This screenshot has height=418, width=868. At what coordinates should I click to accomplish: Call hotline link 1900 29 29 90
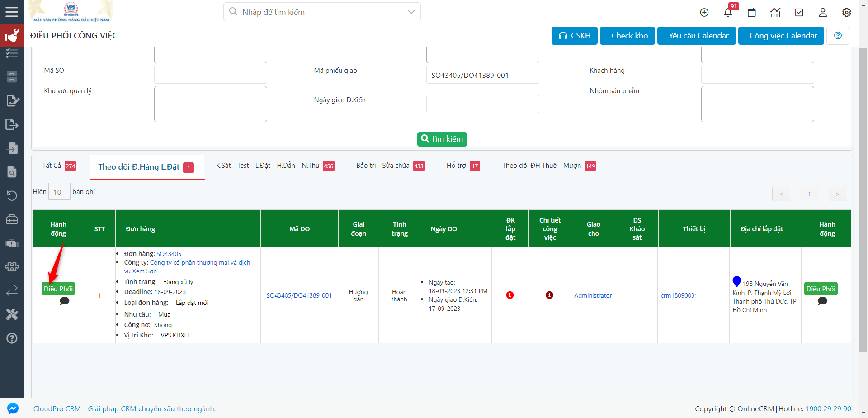[828, 408]
